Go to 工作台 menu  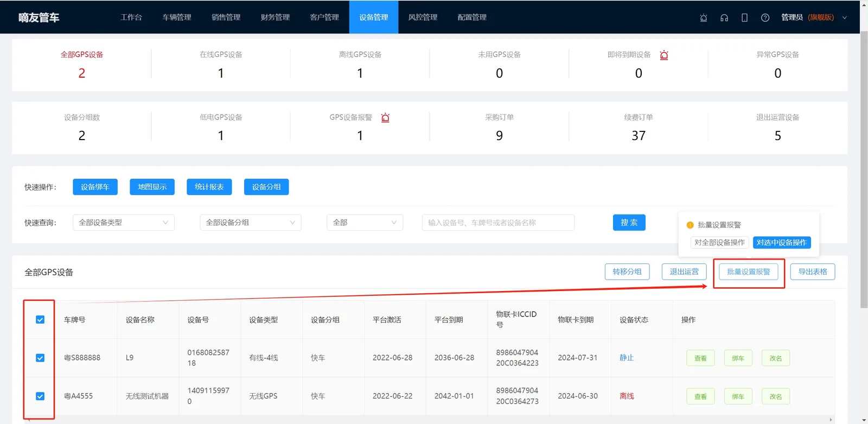point(131,17)
